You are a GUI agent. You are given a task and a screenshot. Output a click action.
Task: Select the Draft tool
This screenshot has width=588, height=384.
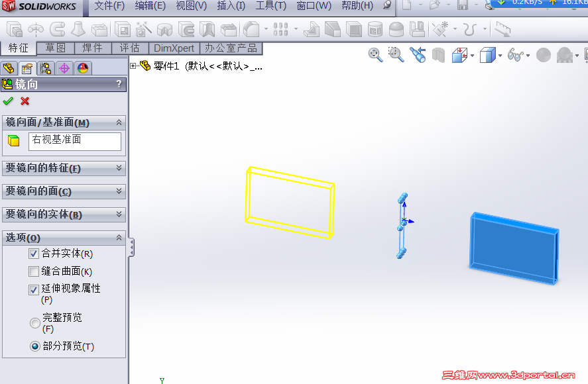[x=332, y=29]
